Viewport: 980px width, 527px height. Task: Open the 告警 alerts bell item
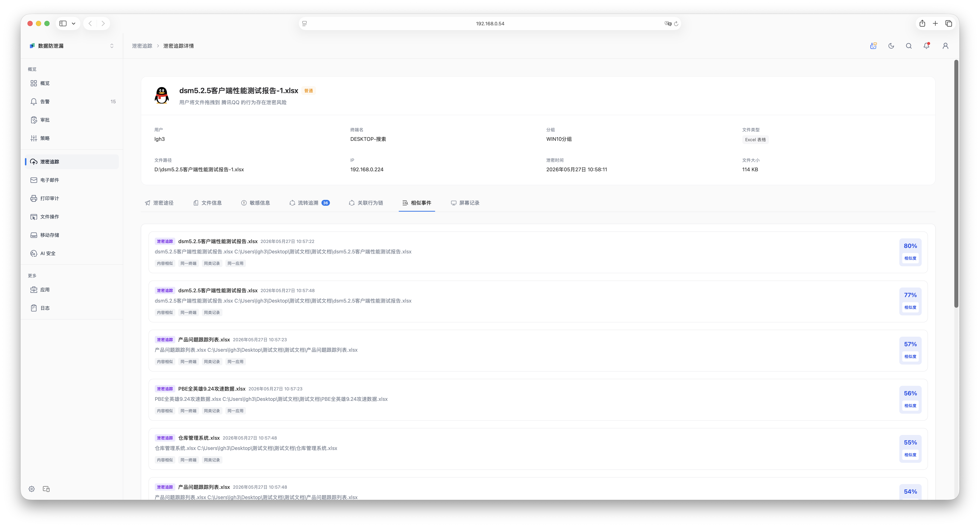click(72, 102)
